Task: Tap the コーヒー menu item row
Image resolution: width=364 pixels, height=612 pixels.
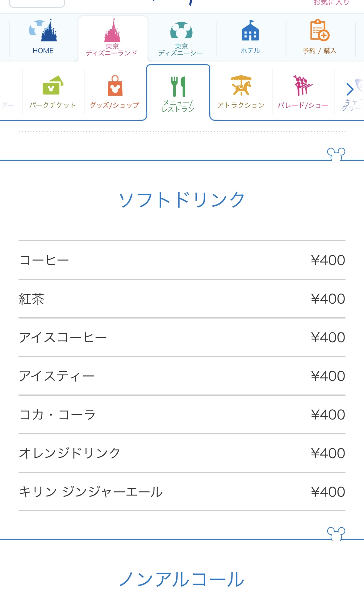Action: click(x=182, y=260)
